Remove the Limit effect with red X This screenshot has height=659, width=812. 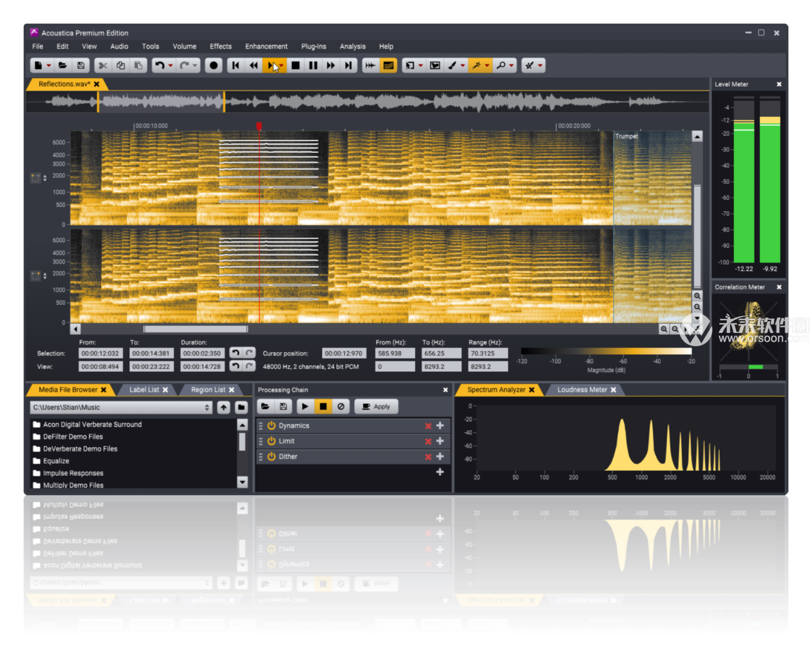(x=429, y=442)
